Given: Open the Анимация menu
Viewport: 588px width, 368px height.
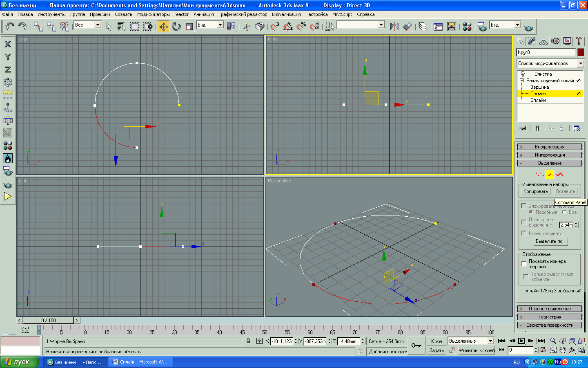Looking at the screenshot, I should click(203, 14).
